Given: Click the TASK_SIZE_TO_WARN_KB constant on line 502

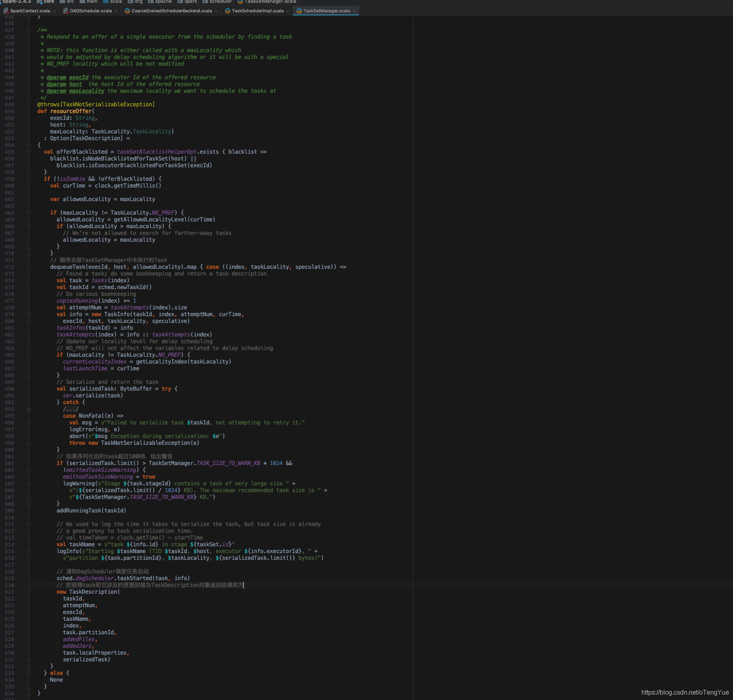Looking at the screenshot, I should (x=228, y=463).
